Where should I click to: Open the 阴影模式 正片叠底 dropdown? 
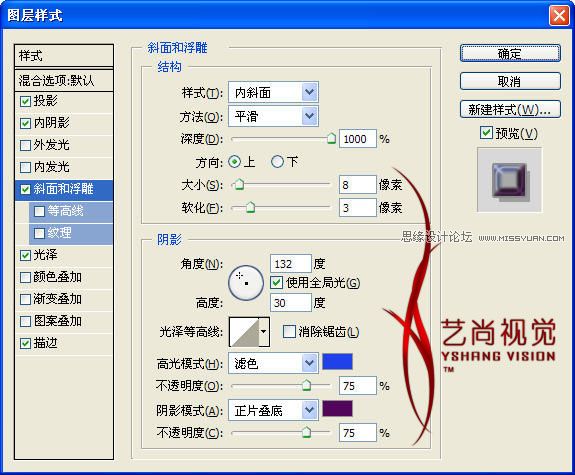point(273,410)
